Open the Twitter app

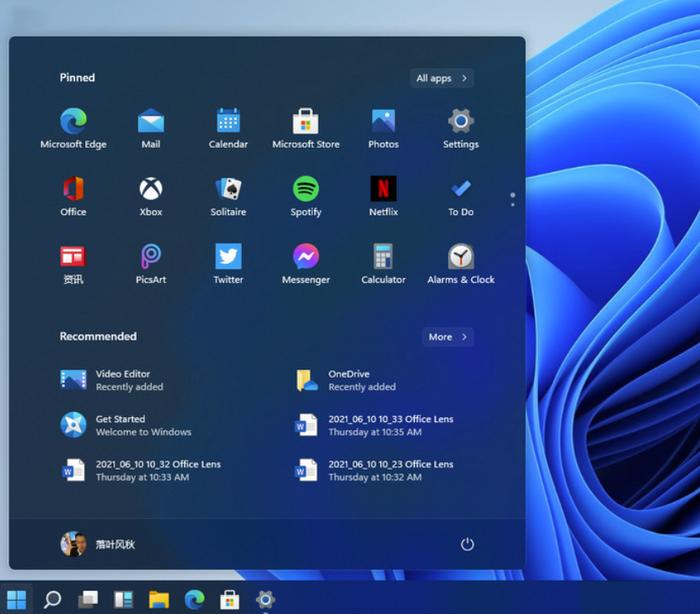click(x=228, y=264)
